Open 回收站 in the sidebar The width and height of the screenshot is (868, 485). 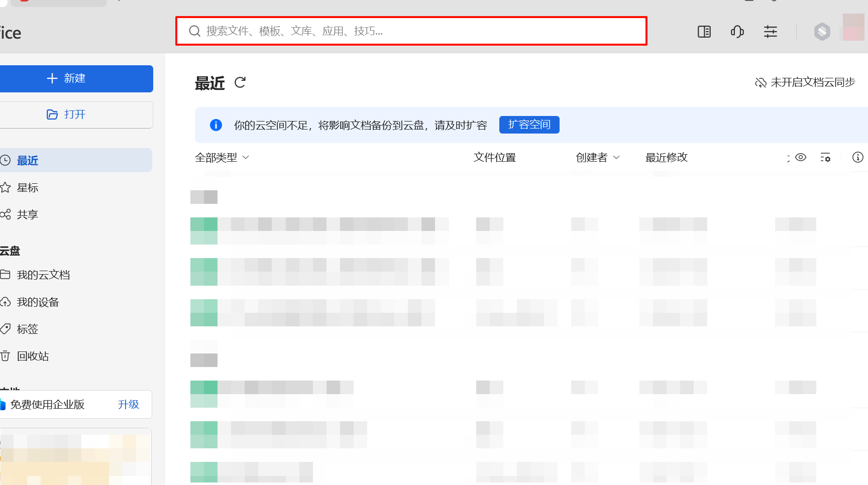tap(33, 356)
